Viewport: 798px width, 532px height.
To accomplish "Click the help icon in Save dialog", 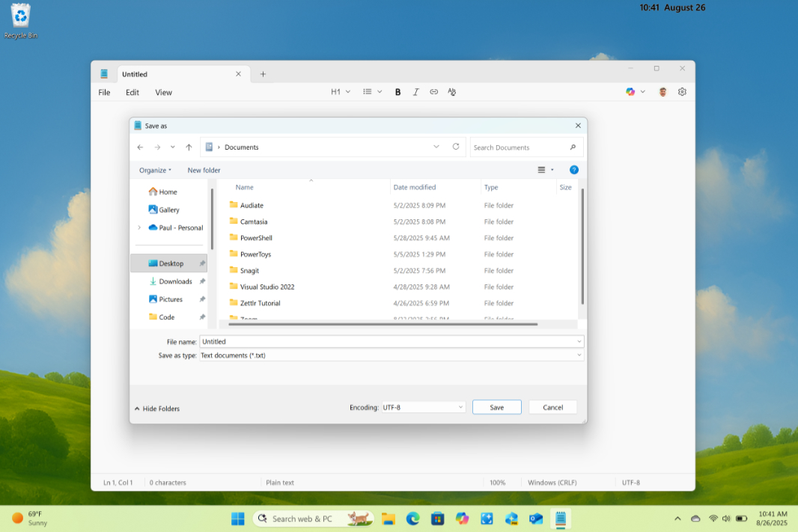I will click(573, 170).
